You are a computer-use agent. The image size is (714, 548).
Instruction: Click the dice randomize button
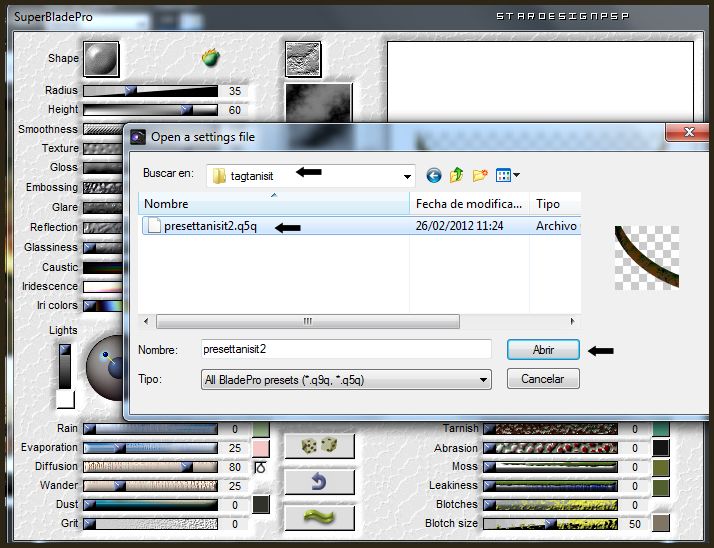pyautogui.click(x=319, y=446)
